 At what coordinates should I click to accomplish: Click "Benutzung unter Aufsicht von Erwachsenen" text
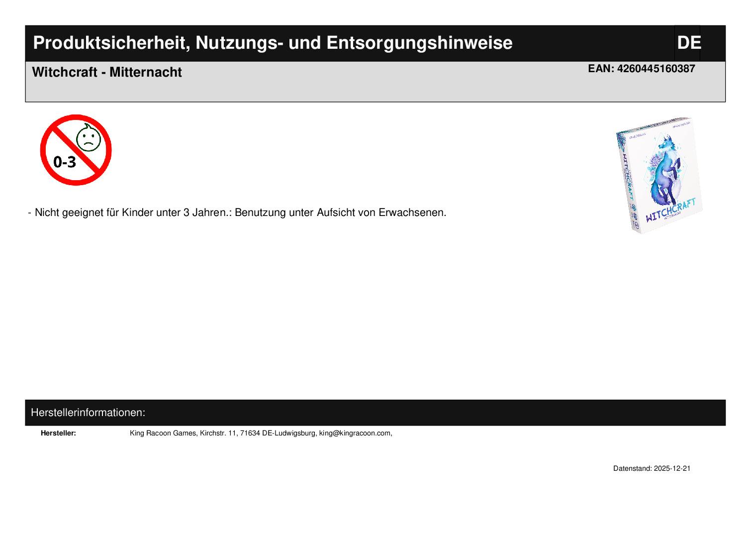coord(340,213)
